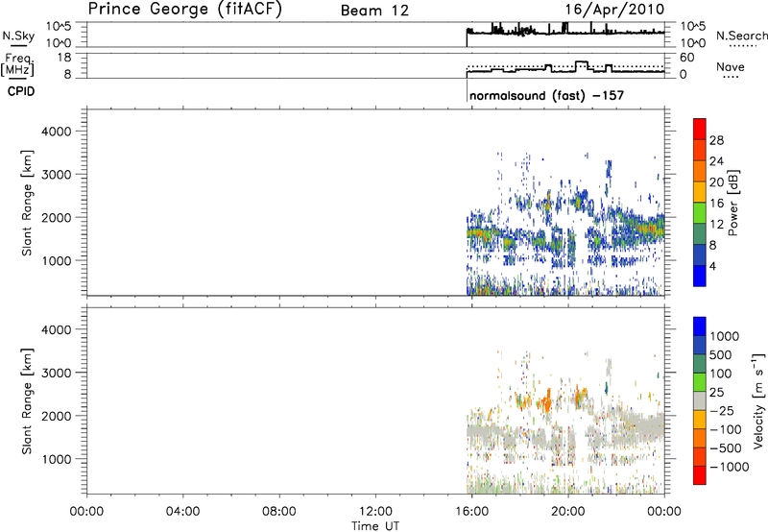Screen dimensions: 768x532
Task: Click the "16" tick on the Power colorbar
Action: tap(716, 204)
